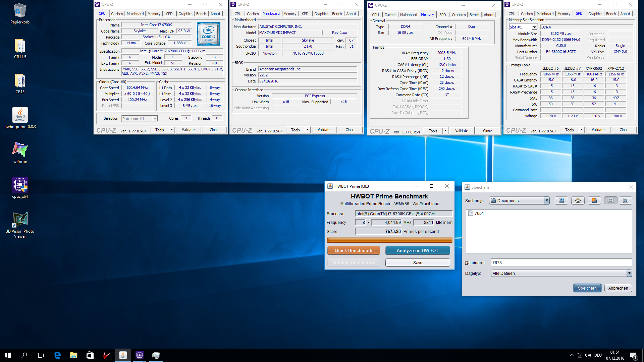Open Bench tab in Memory CPU-Z window

pos(474,15)
